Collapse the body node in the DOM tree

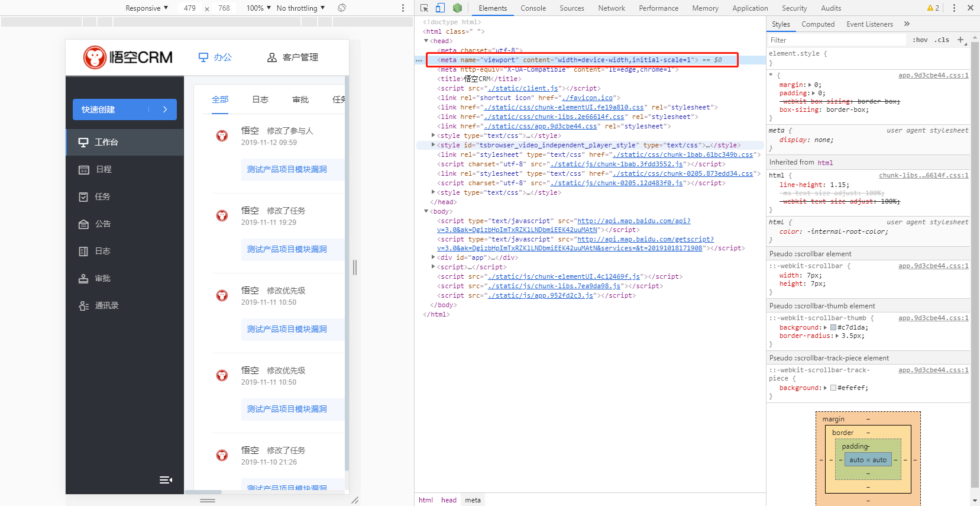coord(426,211)
